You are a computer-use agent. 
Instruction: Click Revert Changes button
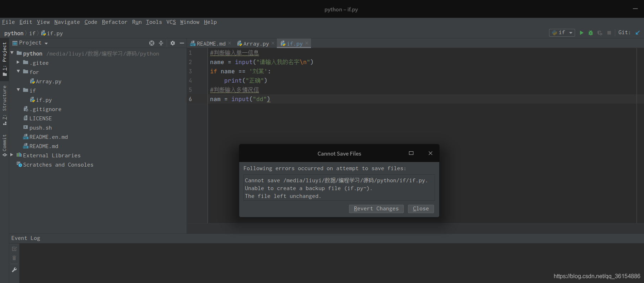click(x=376, y=209)
